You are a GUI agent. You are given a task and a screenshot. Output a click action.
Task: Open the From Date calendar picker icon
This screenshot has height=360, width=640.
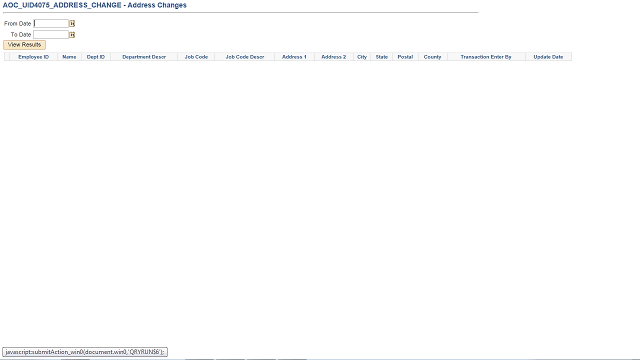point(72,24)
